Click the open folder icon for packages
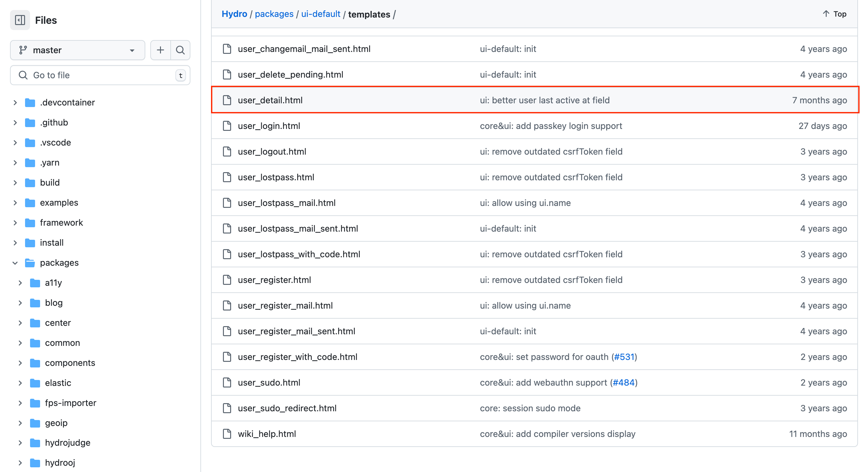868x472 pixels. coord(30,263)
